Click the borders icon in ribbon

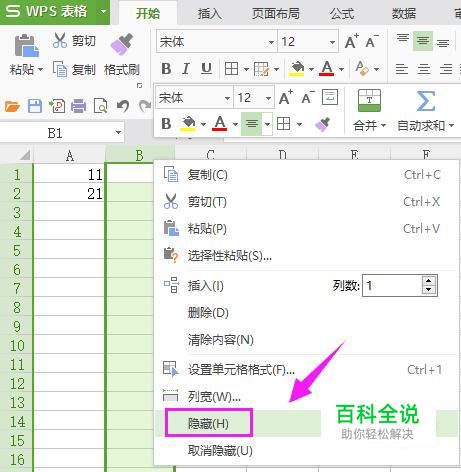[231, 69]
